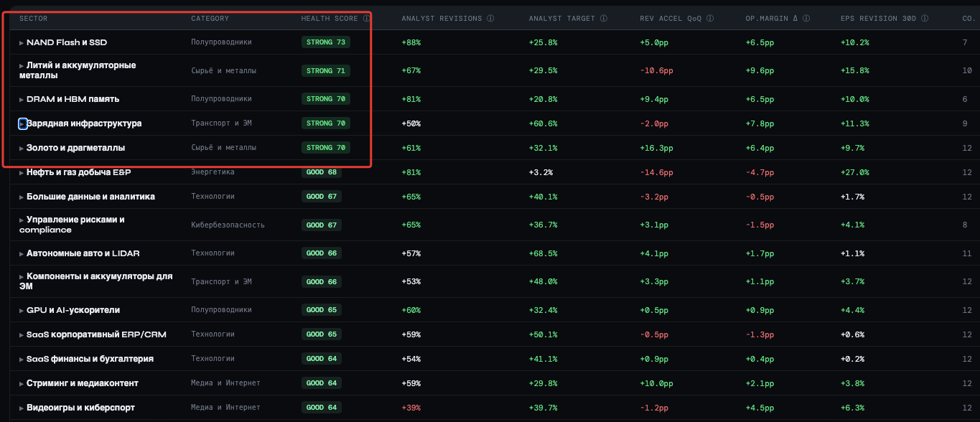The width and height of the screenshot is (980, 422).
Task: Click the GOOD 68 health score badge
Action: click(x=322, y=172)
